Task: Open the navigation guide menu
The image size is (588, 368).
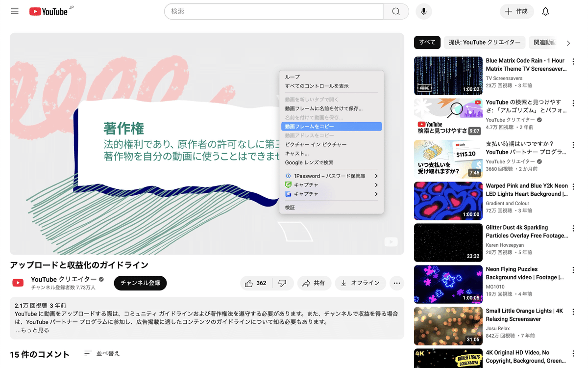Action: click(14, 11)
